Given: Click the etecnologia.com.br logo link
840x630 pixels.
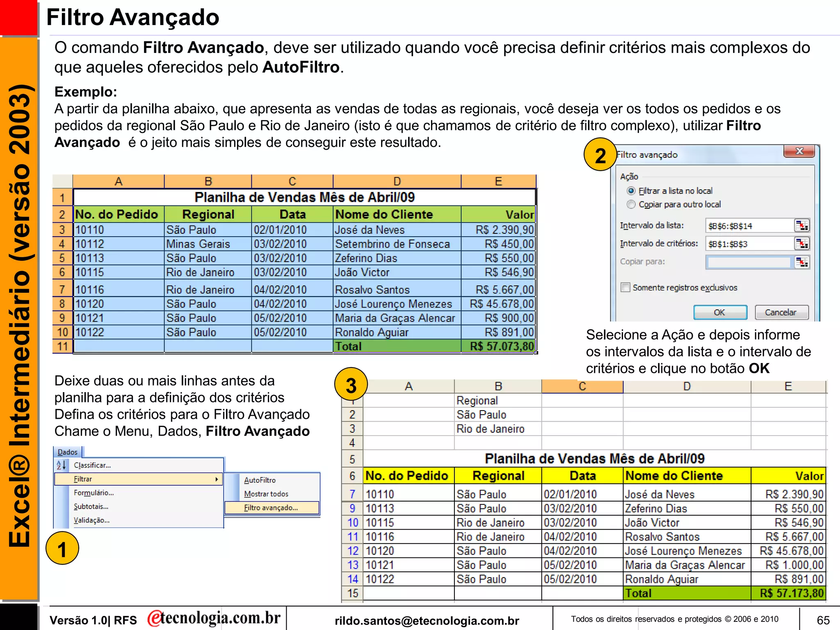Looking at the screenshot, I should click(x=214, y=618).
